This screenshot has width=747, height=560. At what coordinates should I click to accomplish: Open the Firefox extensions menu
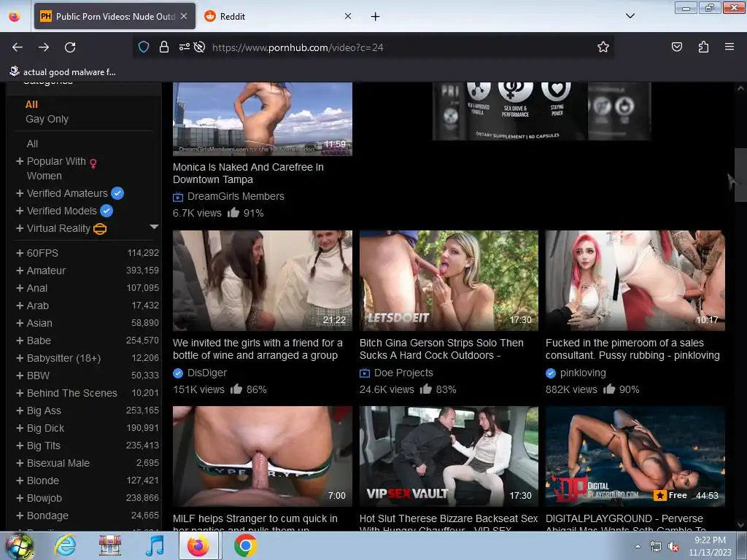(703, 47)
